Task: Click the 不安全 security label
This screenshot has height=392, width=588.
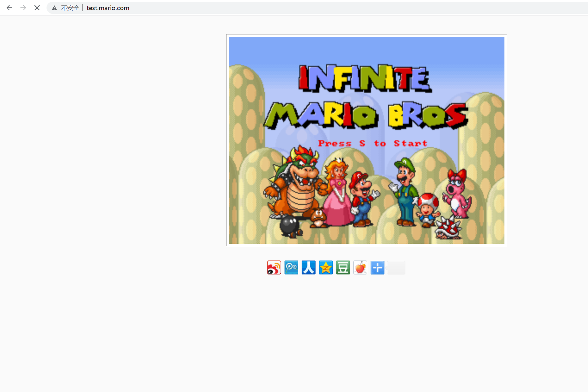Action: click(70, 8)
